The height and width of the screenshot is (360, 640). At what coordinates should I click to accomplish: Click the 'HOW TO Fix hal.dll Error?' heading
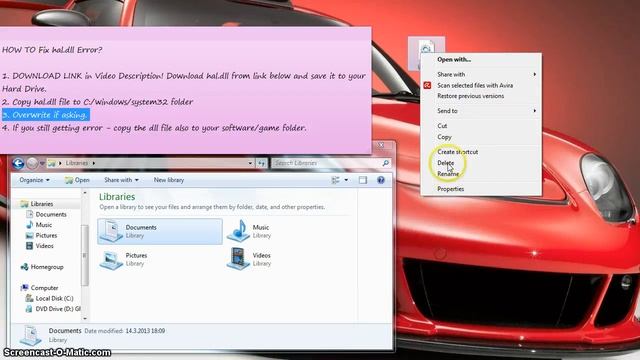[52, 50]
